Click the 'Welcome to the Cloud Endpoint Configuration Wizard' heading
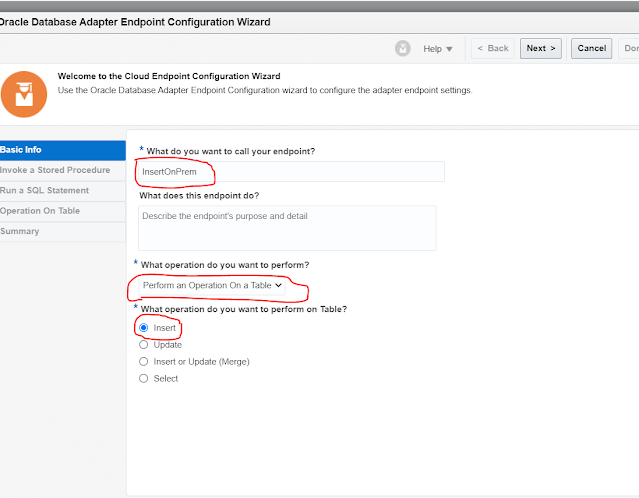The height and width of the screenshot is (498, 639). click(169, 76)
